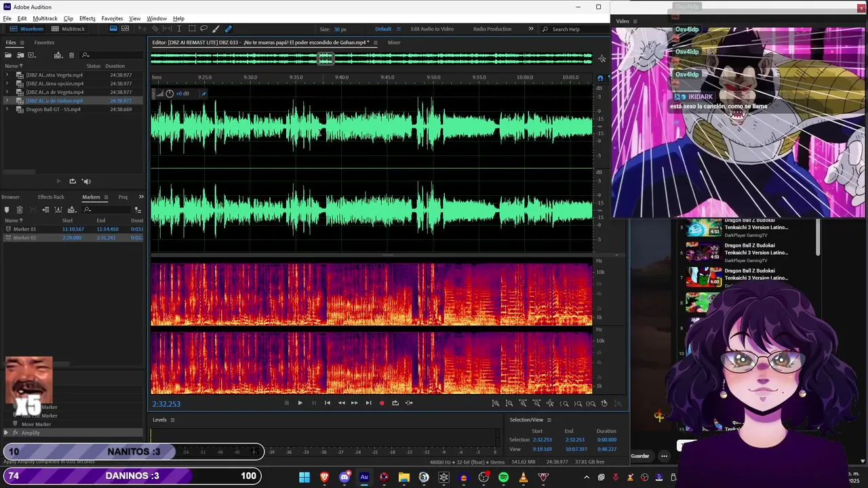Open Spotify from the taskbar
The width and height of the screenshot is (868, 488).
click(x=503, y=477)
